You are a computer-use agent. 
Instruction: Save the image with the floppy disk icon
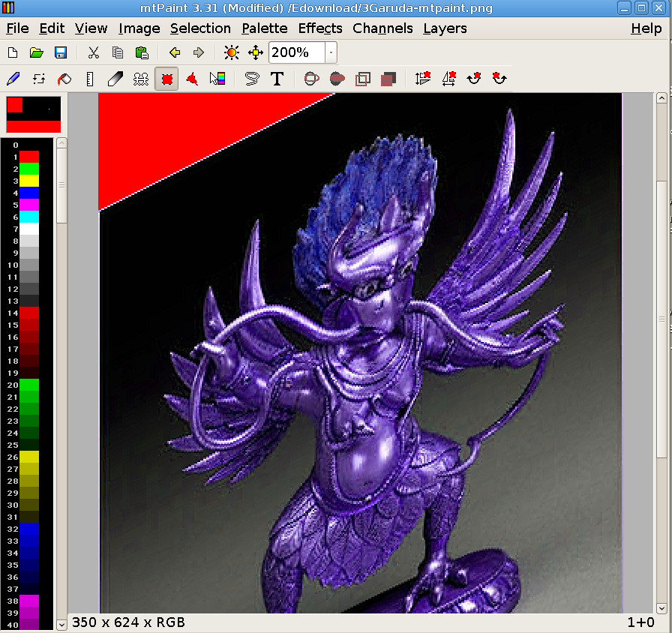point(61,52)
